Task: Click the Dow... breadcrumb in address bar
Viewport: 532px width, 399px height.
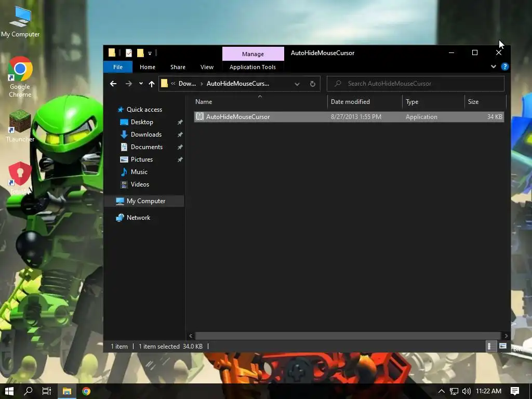Action: click(x=187, y=84)
